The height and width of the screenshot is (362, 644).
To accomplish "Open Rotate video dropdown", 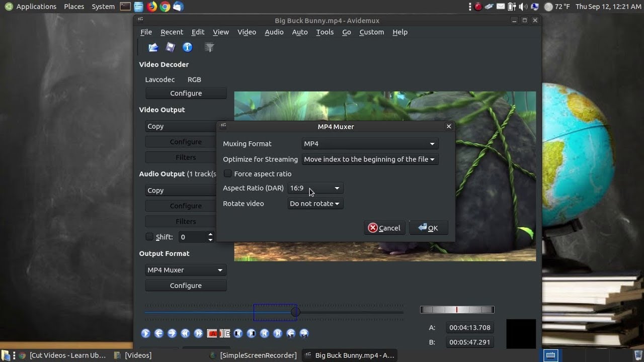I will coord(315,204).
